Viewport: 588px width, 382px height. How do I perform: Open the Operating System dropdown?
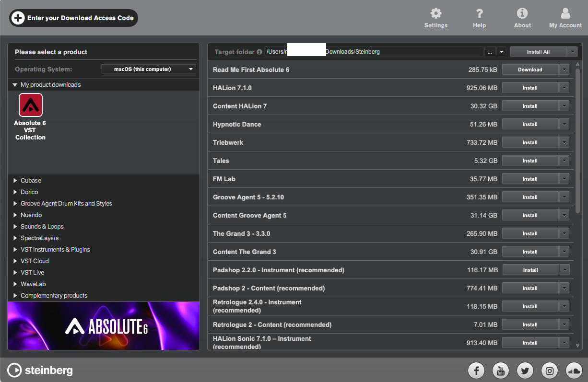(149, 69)
